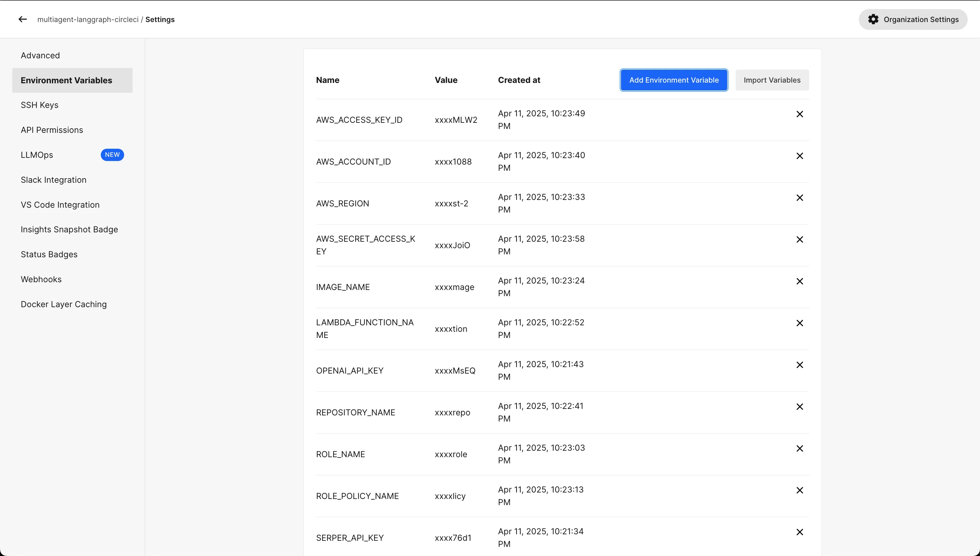Remove the ROLE_NAME variable
The width and height of the screenshot is (980, 556).
point(799,448)
